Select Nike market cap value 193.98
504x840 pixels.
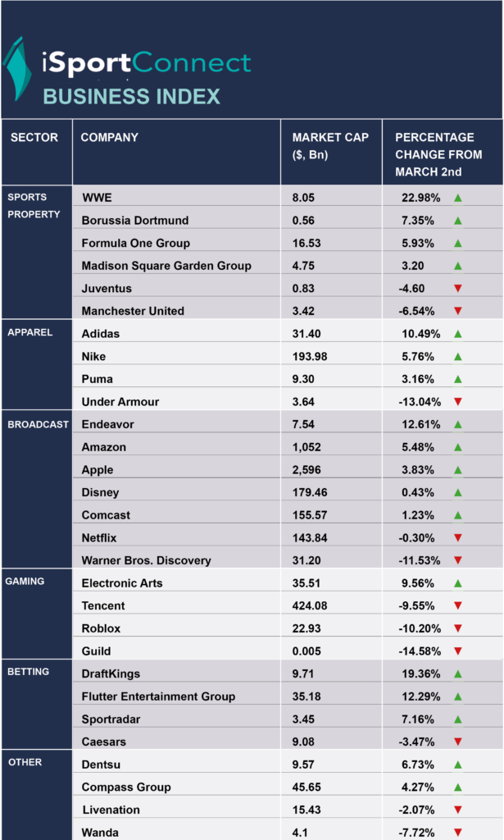point(310,356)
